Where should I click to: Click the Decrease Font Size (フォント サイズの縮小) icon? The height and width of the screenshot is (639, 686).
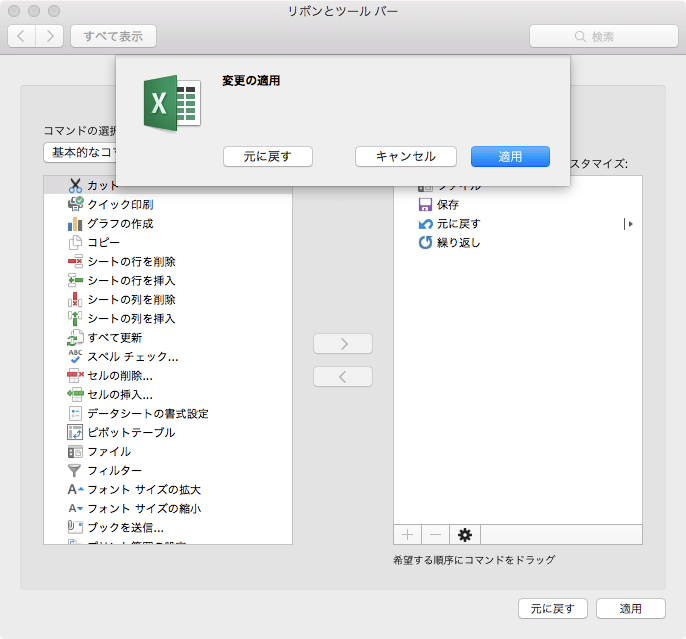[75, 508]
